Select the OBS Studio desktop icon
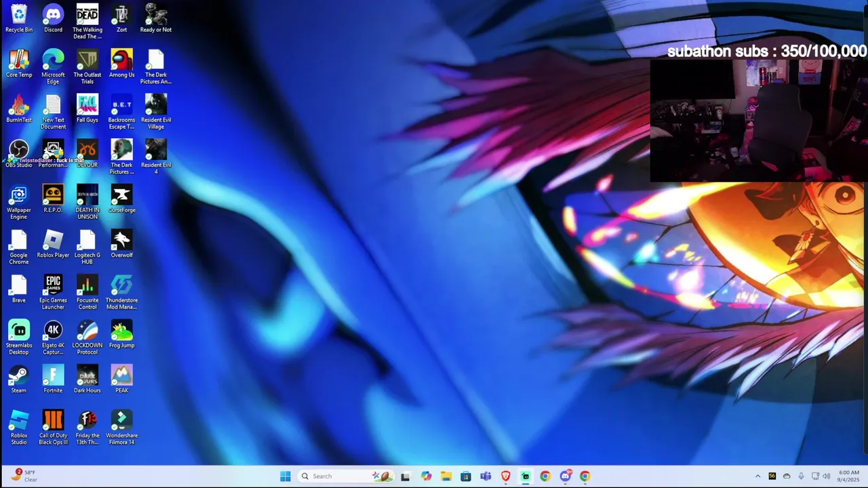The height and width of the screenshot is (488, 868). (19, 154)
